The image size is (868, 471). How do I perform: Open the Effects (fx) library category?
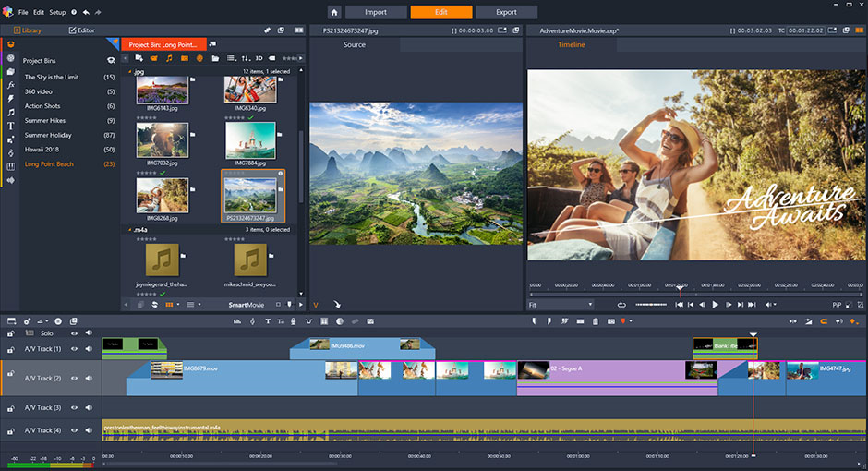(x=10, y=84)
